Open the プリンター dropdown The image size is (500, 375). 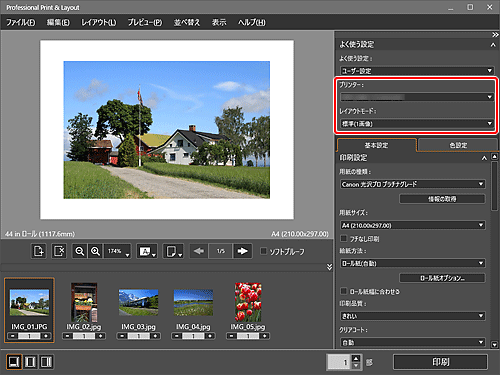click(417, 97)
